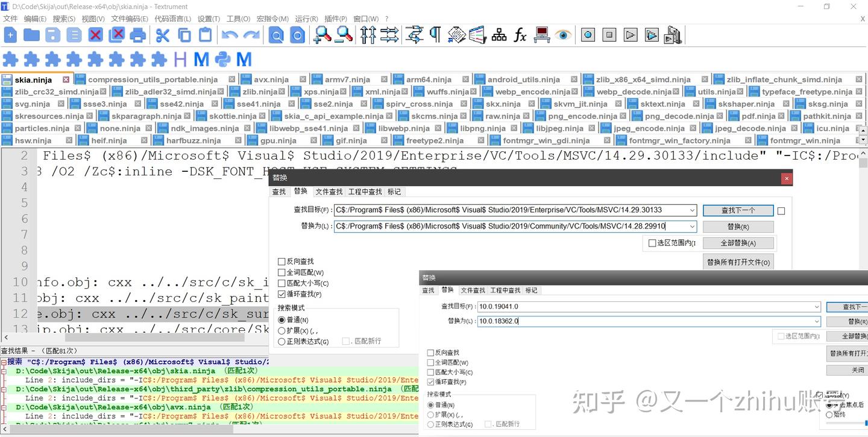Open the 查找目标 history dropdown
This screenshot has width=868, height=437.
coord(692,210)
